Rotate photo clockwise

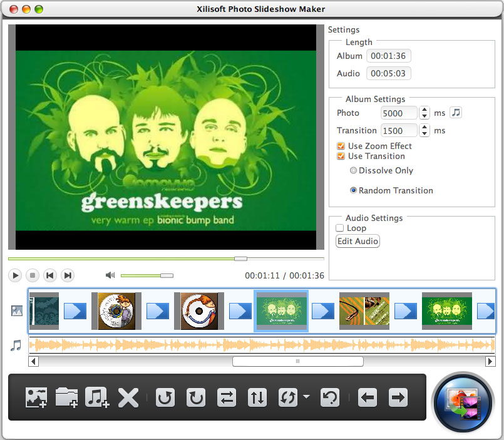click(196, 397)
